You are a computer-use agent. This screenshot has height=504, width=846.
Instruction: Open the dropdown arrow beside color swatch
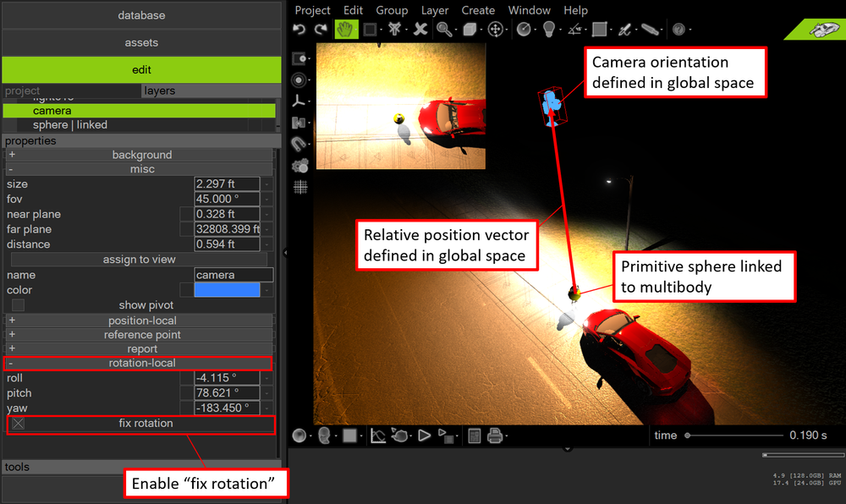(x=266, y=290)
